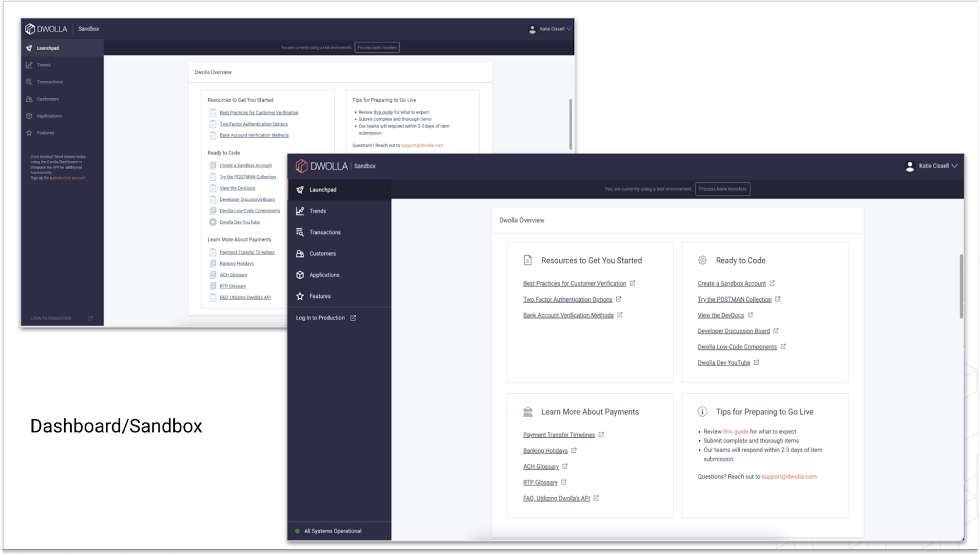Click the green All Systems Operational status dot
The width and height of the screenshot is (980, 555).
297,531
